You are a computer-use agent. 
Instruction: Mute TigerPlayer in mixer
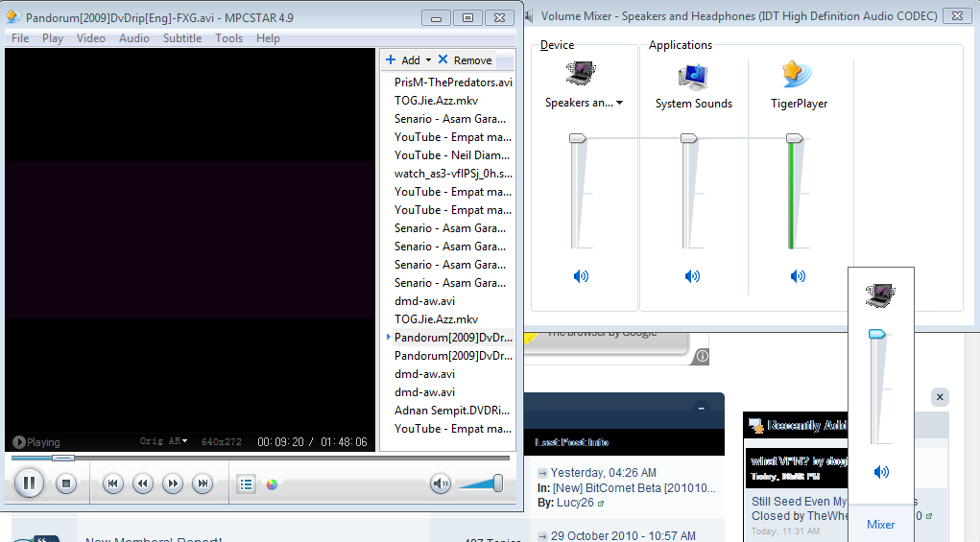click(799, 276)
